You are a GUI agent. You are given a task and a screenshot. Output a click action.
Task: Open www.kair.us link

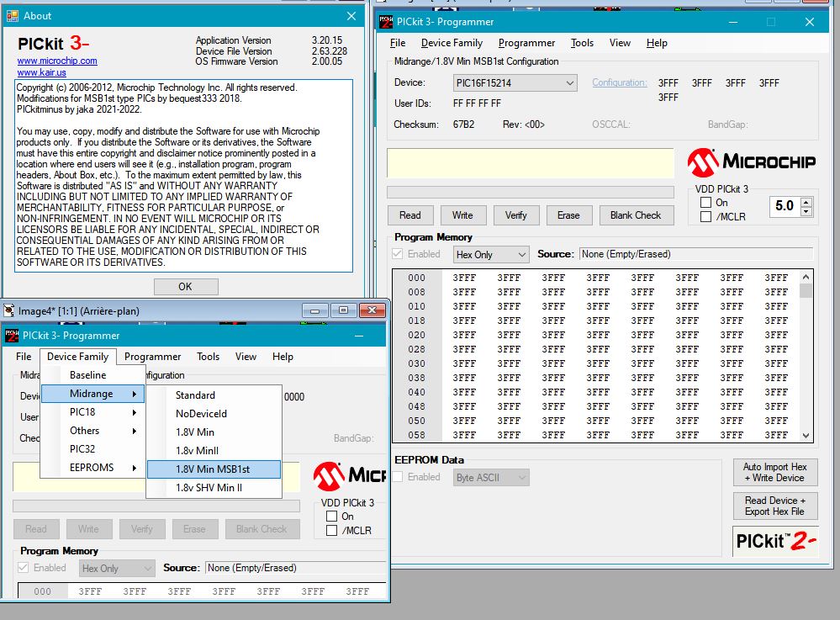(42, 72)
